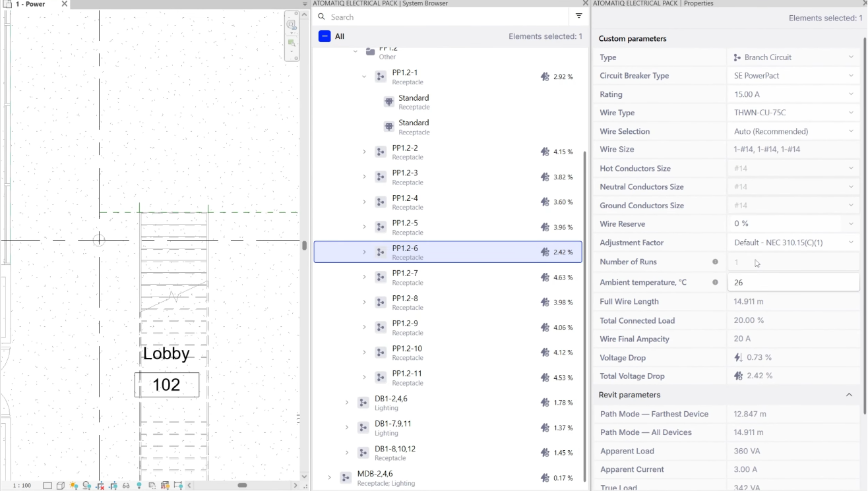
Task: Click the voltage drop icon for PP1.2-7
Action: click(x=545, y=277)
